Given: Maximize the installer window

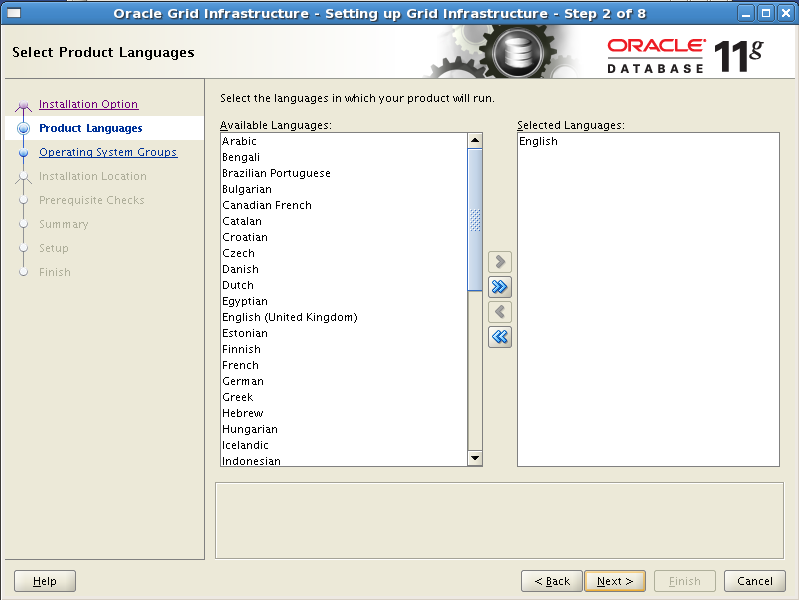Looking at the screenshot, I should (x=766, y=13).
